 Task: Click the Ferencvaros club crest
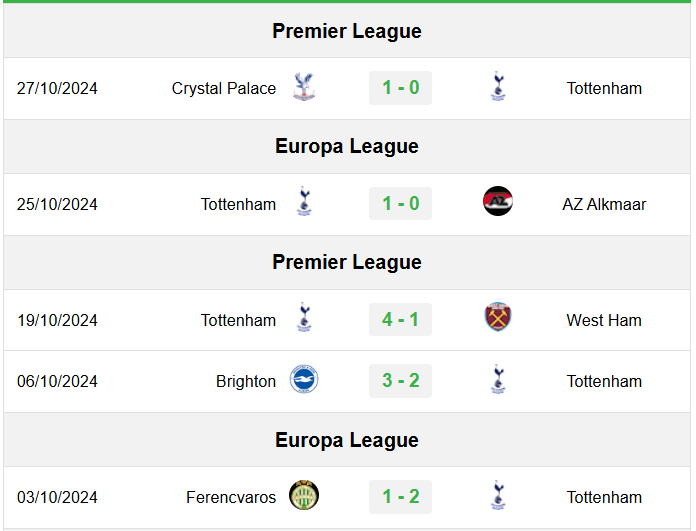click(x=304, y=495)
